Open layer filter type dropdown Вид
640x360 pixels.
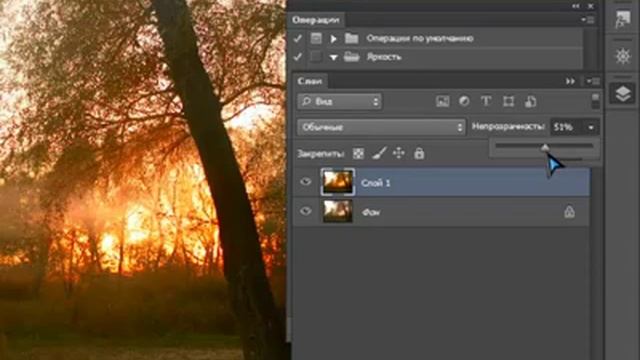(x=340, y=102)
